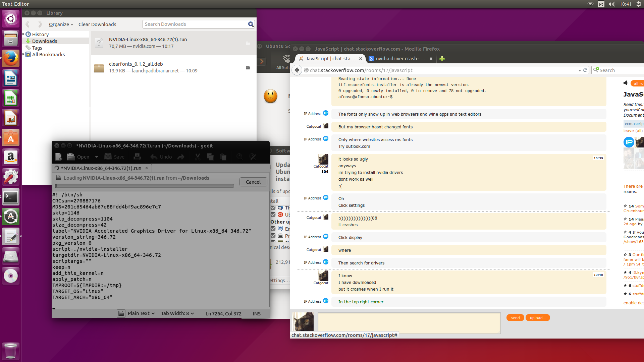Click the Firefox back arrow button
The image size is (644, 362).
(297, 70)
